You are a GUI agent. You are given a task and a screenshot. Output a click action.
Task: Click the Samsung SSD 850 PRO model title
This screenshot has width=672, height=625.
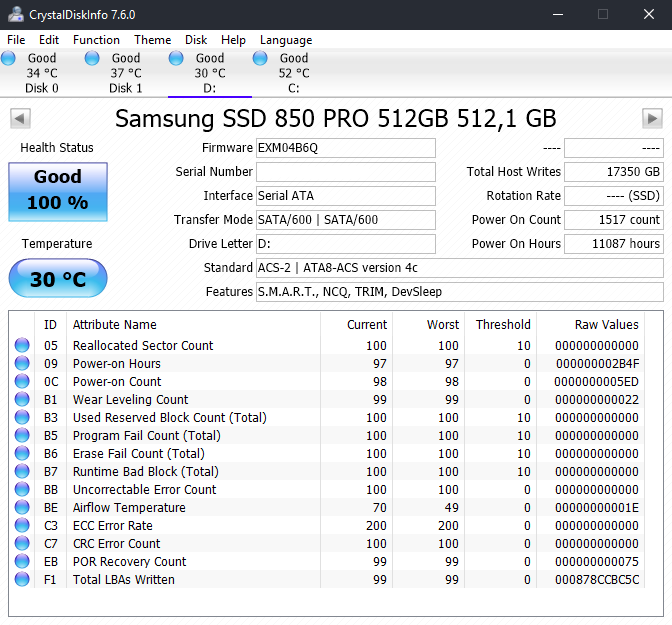[x=336, y=119]
